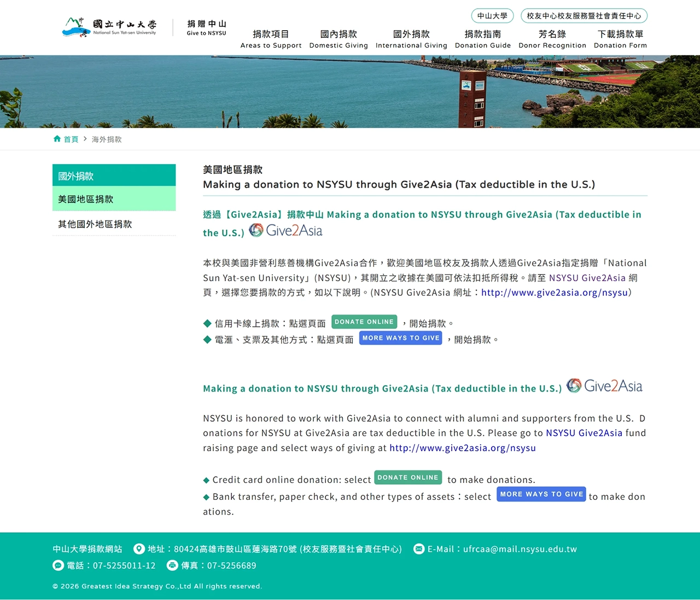
Task: Click the 美國地區捐款 page heading
Action: pyautogui.click(x=233, y=170)
